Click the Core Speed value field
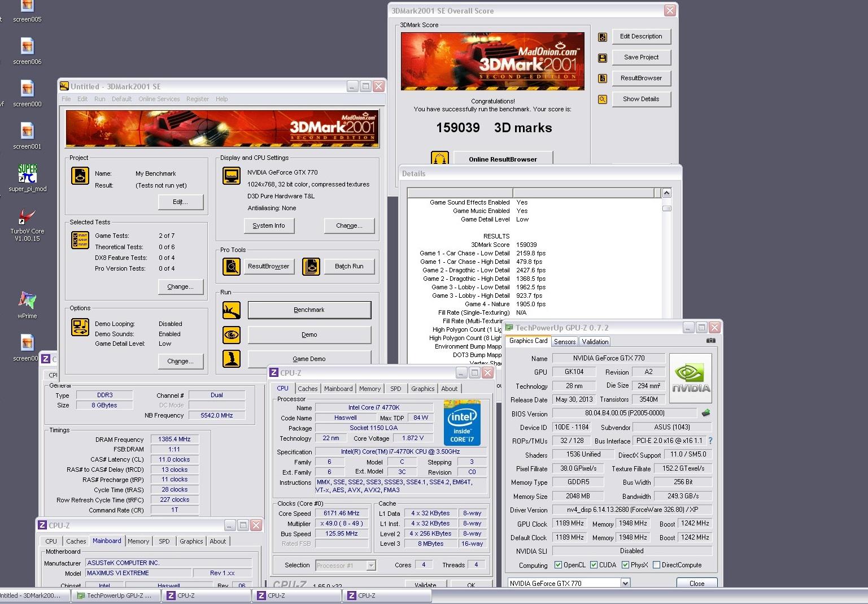This screenshot has height=604, width=868. [341, 513]
